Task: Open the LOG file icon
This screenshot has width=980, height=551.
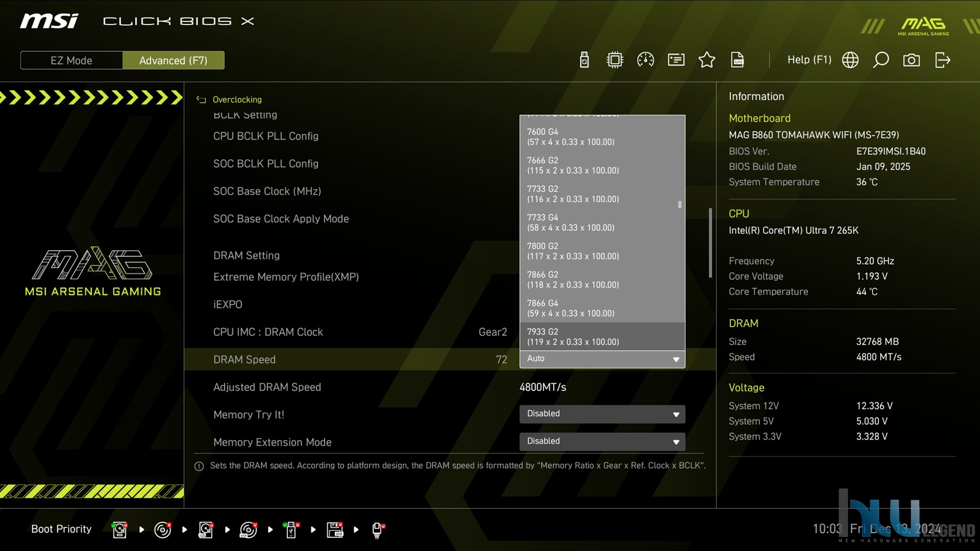Action: [737, 60]
